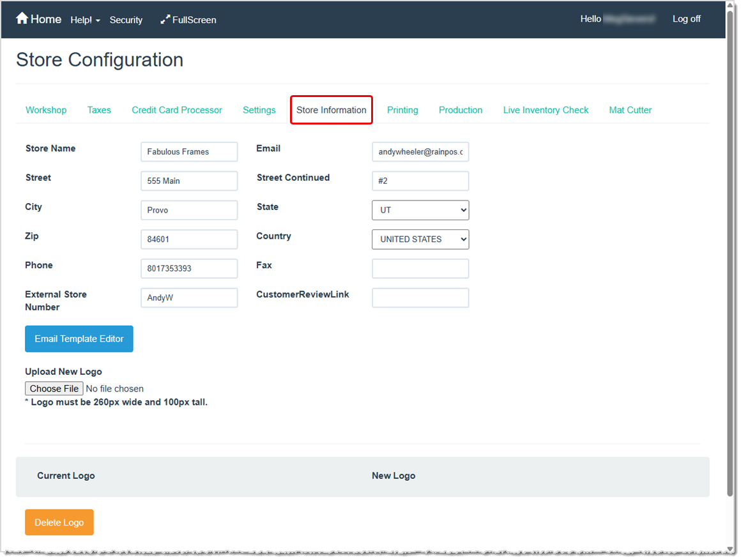Click Choose File to upload a logo
The width and height of the screenshot is (741, 560).
(54, 388)
